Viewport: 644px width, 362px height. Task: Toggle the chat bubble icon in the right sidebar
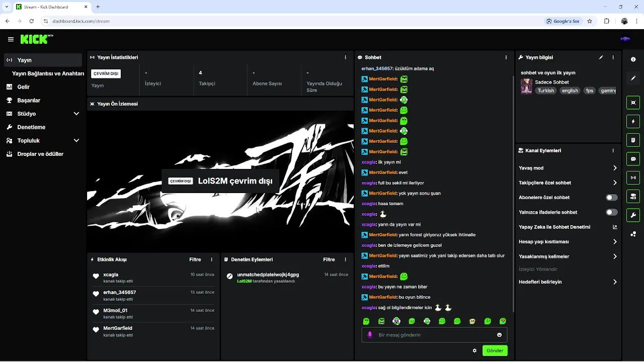[633, 159]
